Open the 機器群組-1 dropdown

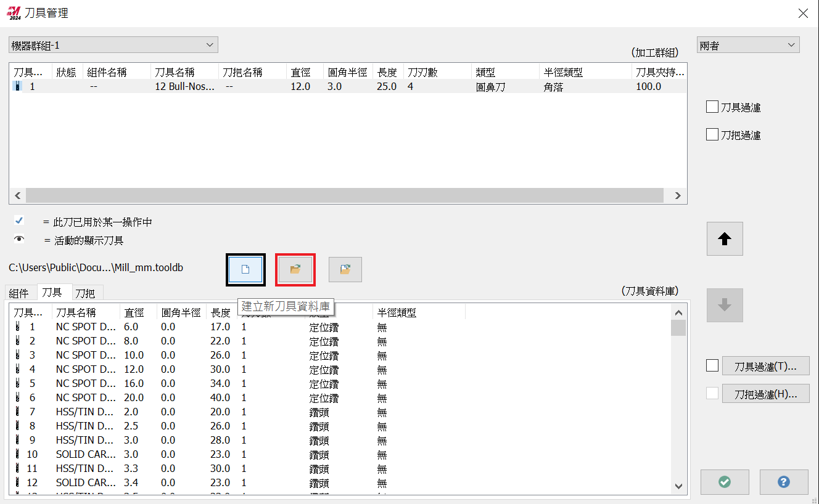click(113, 45)
